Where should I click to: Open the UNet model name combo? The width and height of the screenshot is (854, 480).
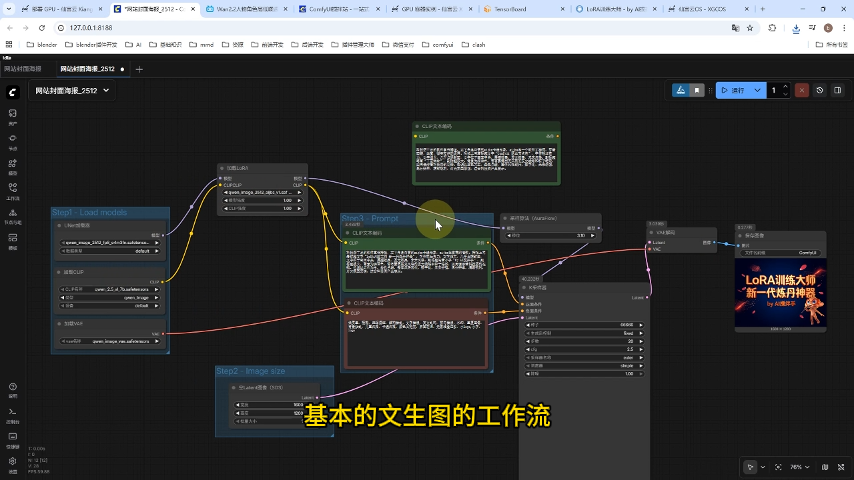110,243
